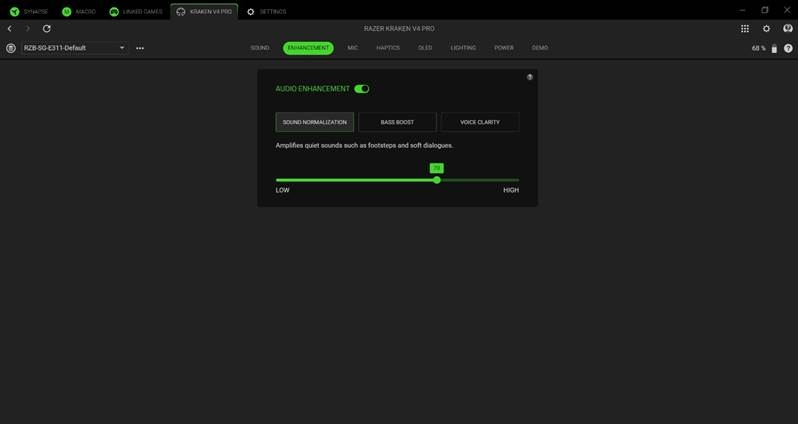Open the help question mark beside battery
Image resolution: width=798 pixels, height=424 pixels.
point(788,48)
